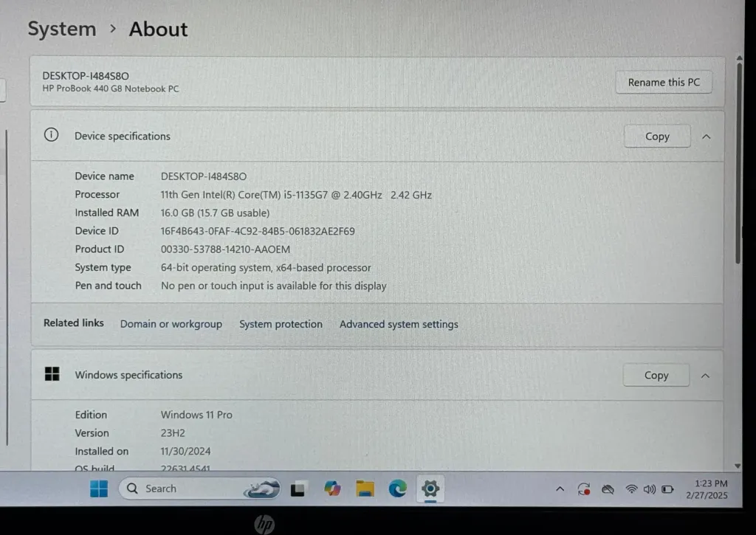Check battery status icon in tray
Screen dimensions: 756x535
(x=667, y=489)
